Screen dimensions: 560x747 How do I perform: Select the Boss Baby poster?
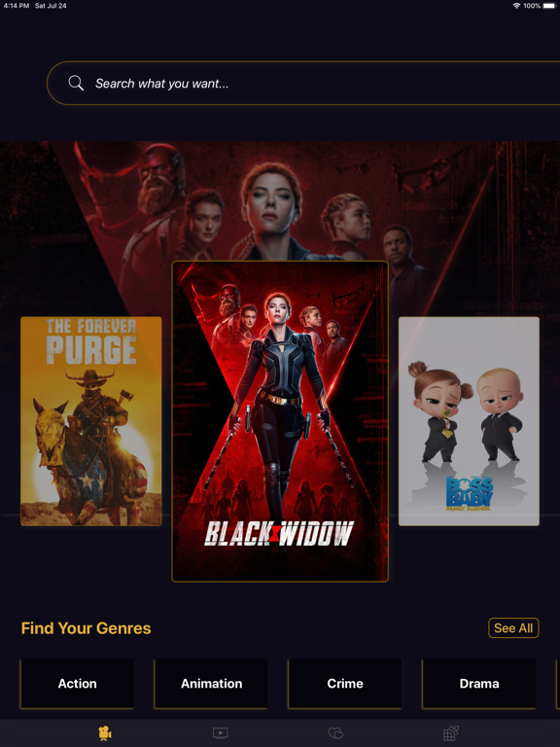coord(469,421)
